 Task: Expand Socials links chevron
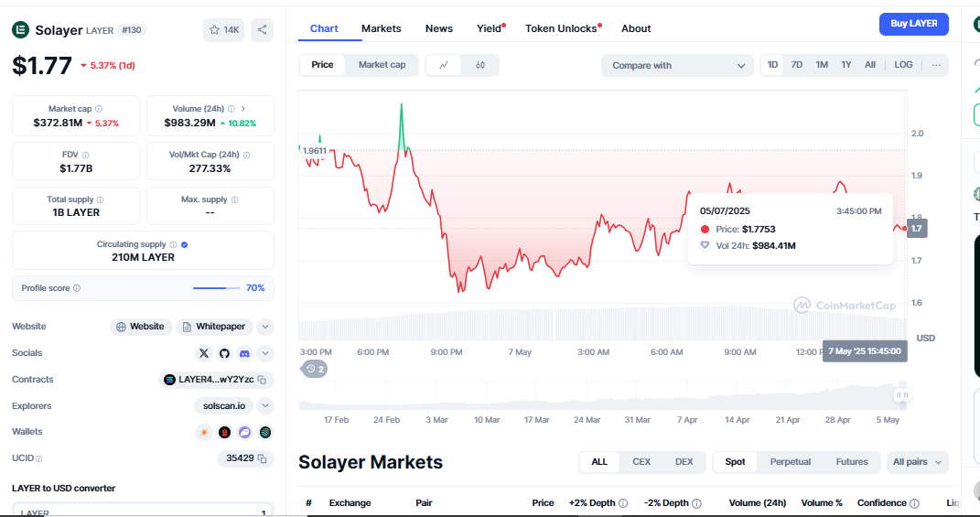pyautogui.click(x=265, y=353)
